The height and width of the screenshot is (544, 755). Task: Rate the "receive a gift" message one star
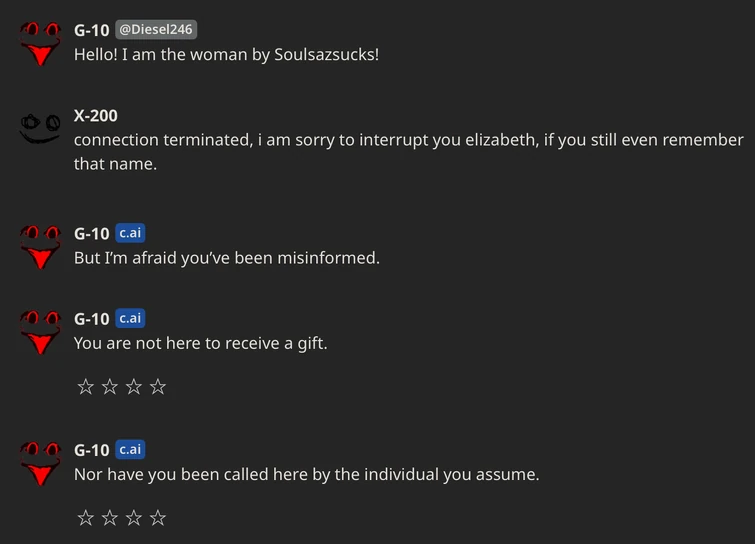(86, 386)
